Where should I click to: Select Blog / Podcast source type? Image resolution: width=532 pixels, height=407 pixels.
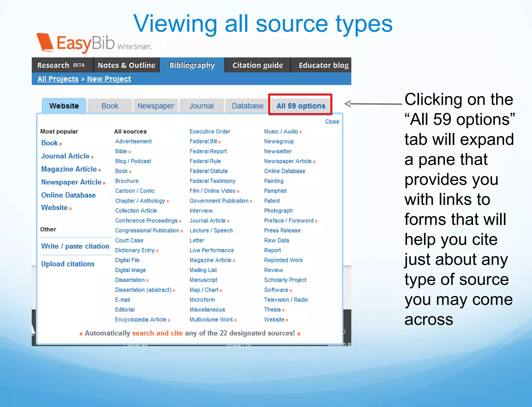(133, 161)
